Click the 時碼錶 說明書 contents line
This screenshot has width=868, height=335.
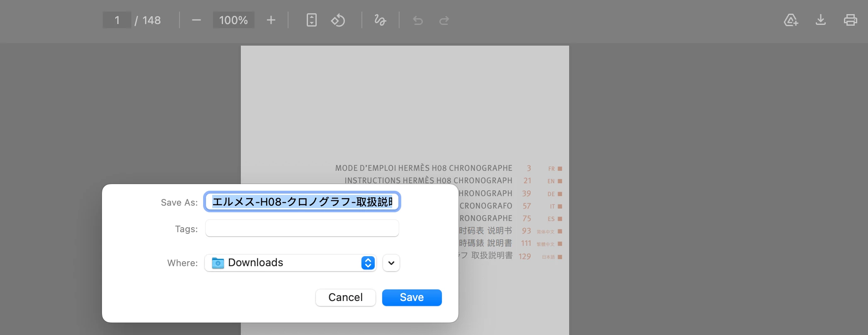tap(485, 243)
